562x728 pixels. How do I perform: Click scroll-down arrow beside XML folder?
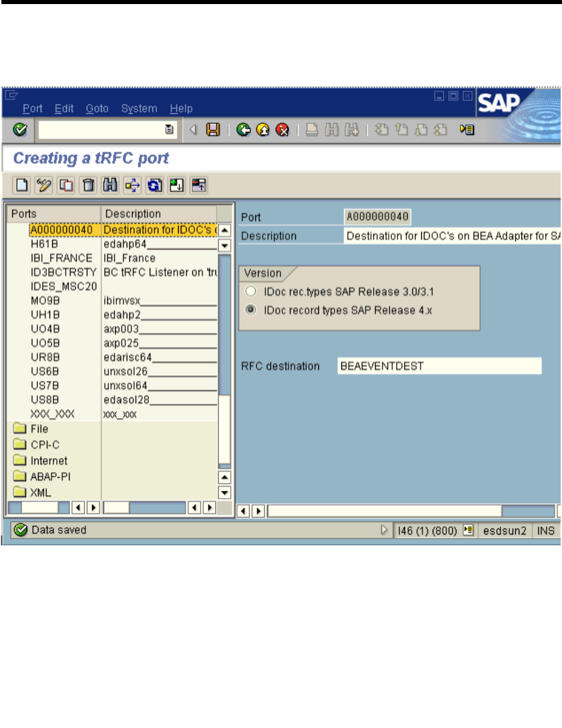point(224,493)
